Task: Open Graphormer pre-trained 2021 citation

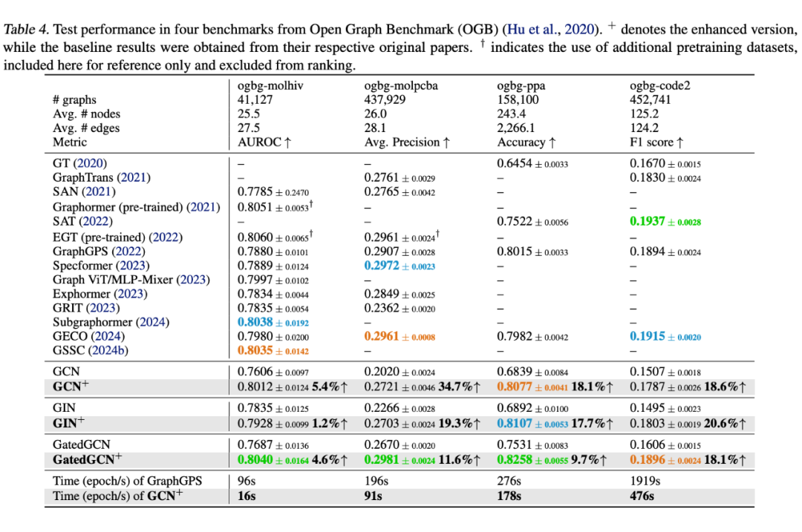Action: (203, 207)
